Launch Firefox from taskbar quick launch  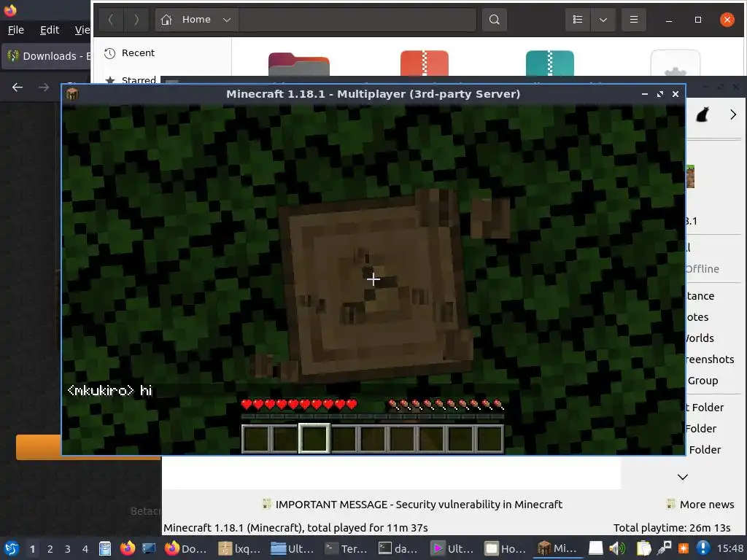click(x=127, y=548)
